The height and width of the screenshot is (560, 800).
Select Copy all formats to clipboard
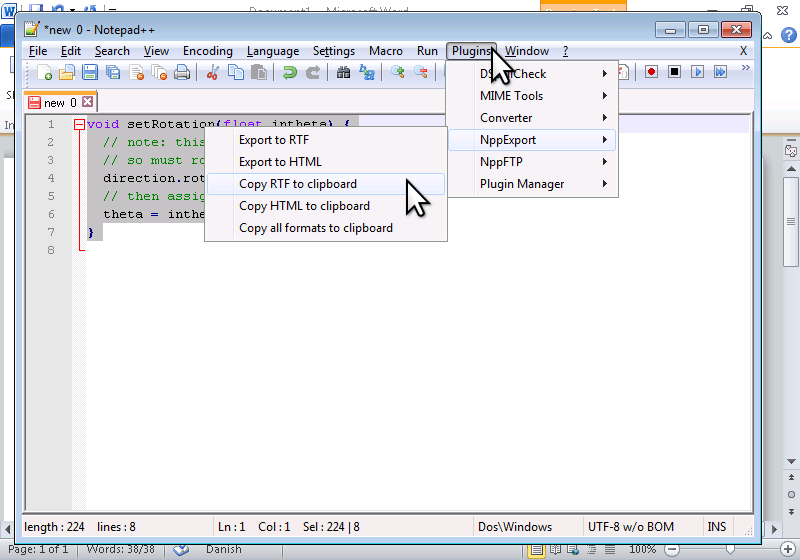pos(326,227)
